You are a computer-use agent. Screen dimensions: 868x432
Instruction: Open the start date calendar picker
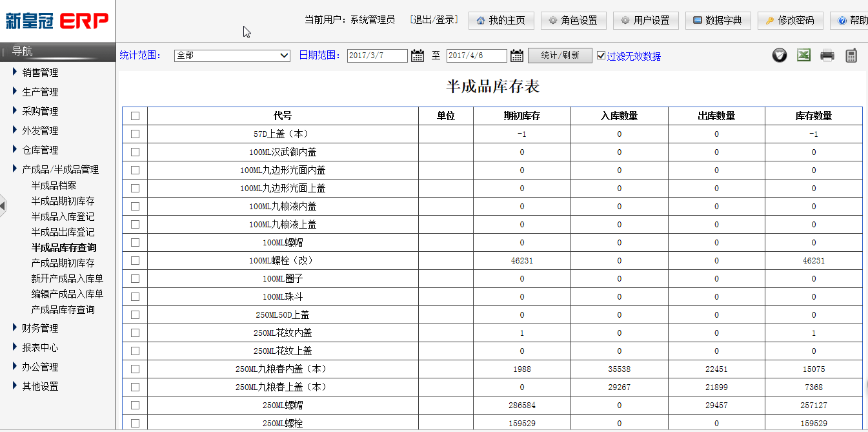pos(418,56)
